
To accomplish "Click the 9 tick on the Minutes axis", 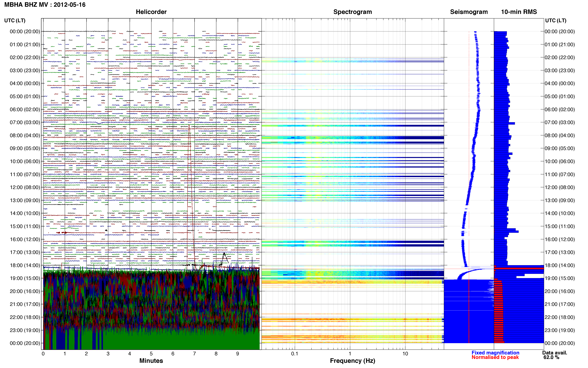I will point(238,354).
